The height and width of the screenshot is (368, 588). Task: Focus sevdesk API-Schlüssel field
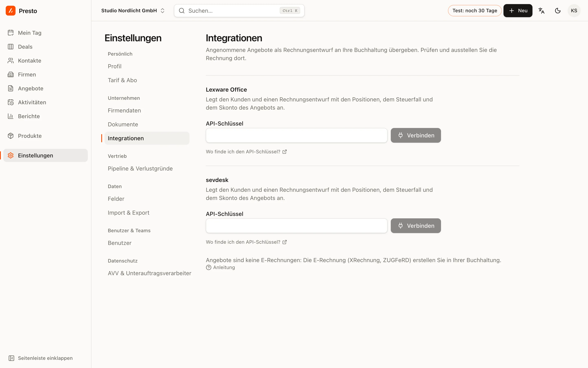point(296,226)
